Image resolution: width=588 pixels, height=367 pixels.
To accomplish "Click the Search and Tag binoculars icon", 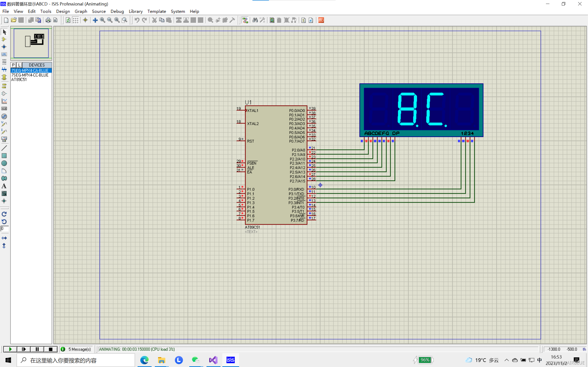I will (x=255, y=20).
